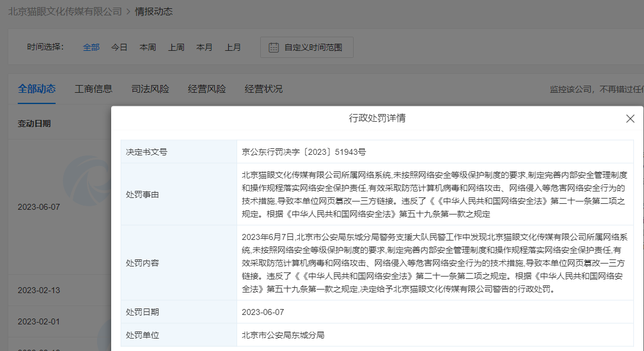Click 北京猫眼文化传媒有限公司 breadcrumb link

[x=65, y=11]
